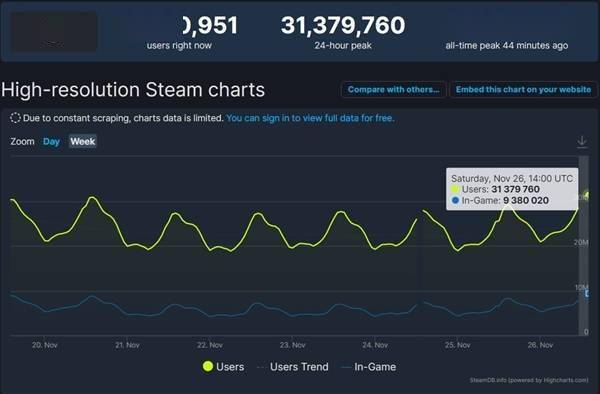
Task: Click the blurred game thumbnail in header
Action: [54, 32]
